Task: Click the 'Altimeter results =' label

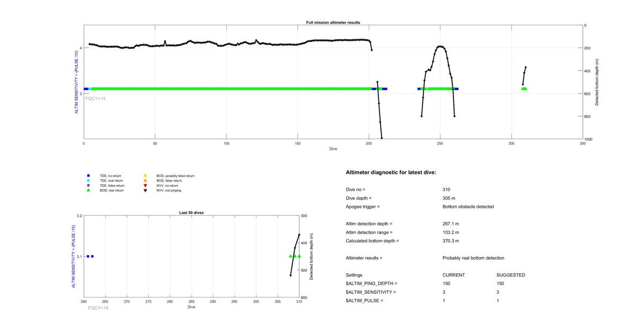Action: pos(364,258)
